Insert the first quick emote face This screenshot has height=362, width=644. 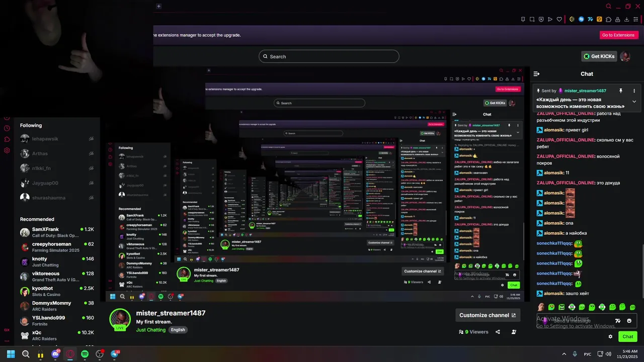pyautogui.click(x=541, y=307)
